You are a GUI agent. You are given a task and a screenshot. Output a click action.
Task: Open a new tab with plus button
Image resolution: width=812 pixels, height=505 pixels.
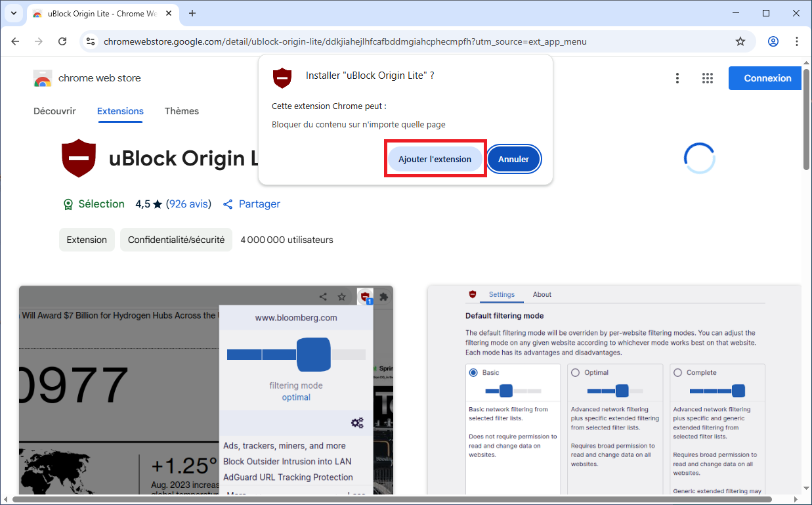point(192,13)
